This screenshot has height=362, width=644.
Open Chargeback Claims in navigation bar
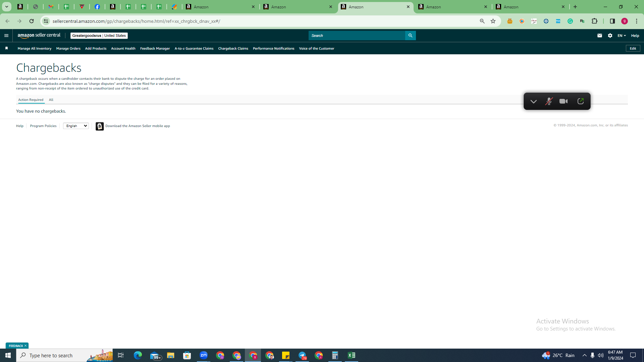[x=233, y=49]
